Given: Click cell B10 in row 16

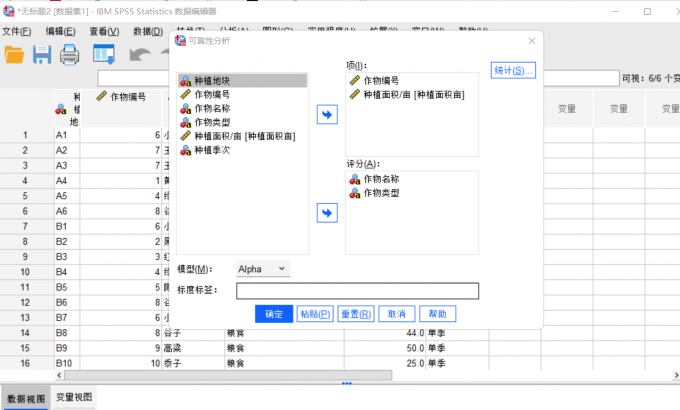Looking at the screenshot, I should (x=67, y=363).
